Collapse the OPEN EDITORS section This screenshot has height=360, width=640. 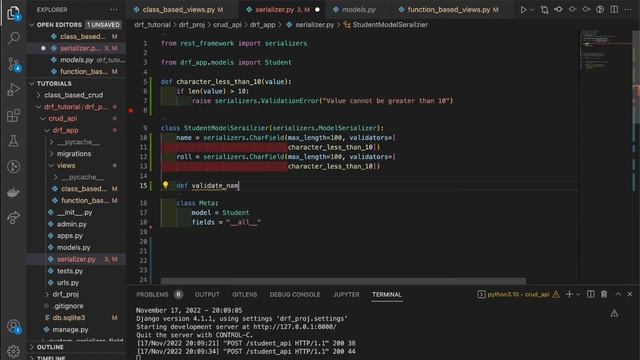pyautogui.click(x=59, y=24)
